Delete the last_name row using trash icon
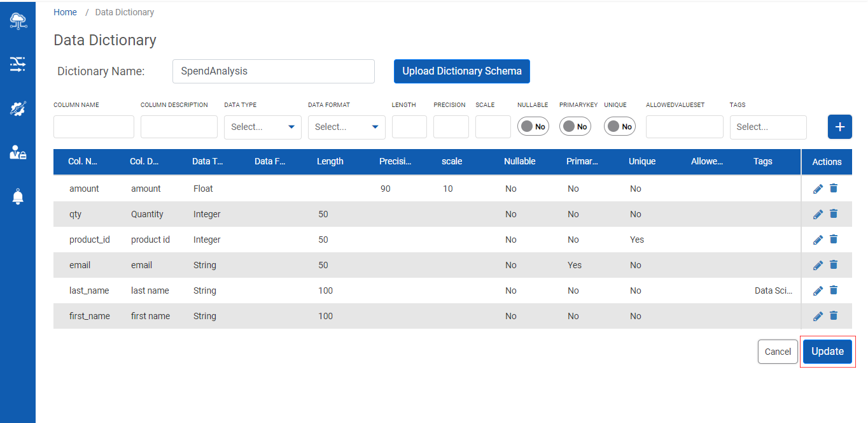Viewport: 868px width, 423px height. pyautogui.click(x=834, y=290)
